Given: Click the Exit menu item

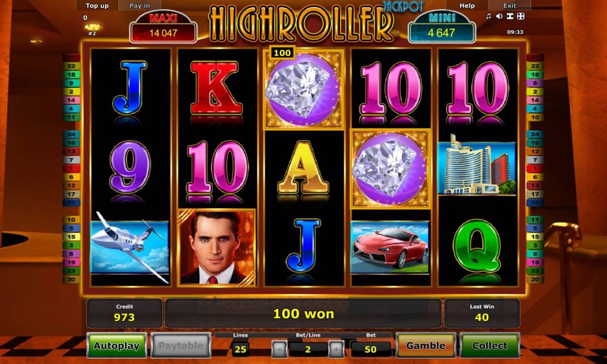Looking at the screenshot, I should (x=509, y=5).
